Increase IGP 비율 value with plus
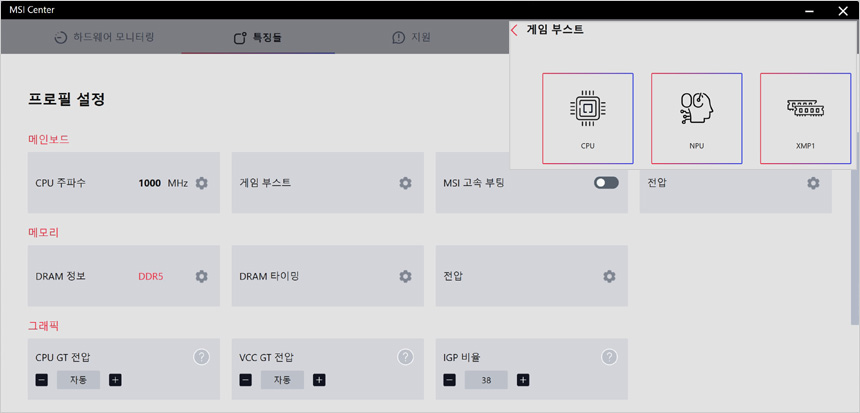The image size is (860, 413). (x=523, y=380)
